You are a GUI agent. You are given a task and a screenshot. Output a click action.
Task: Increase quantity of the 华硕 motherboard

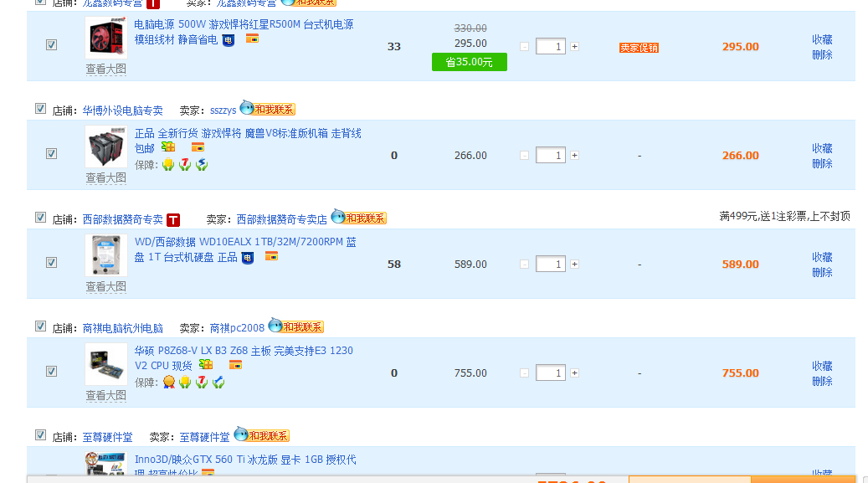pyautogui.click(x=574, y=373)
